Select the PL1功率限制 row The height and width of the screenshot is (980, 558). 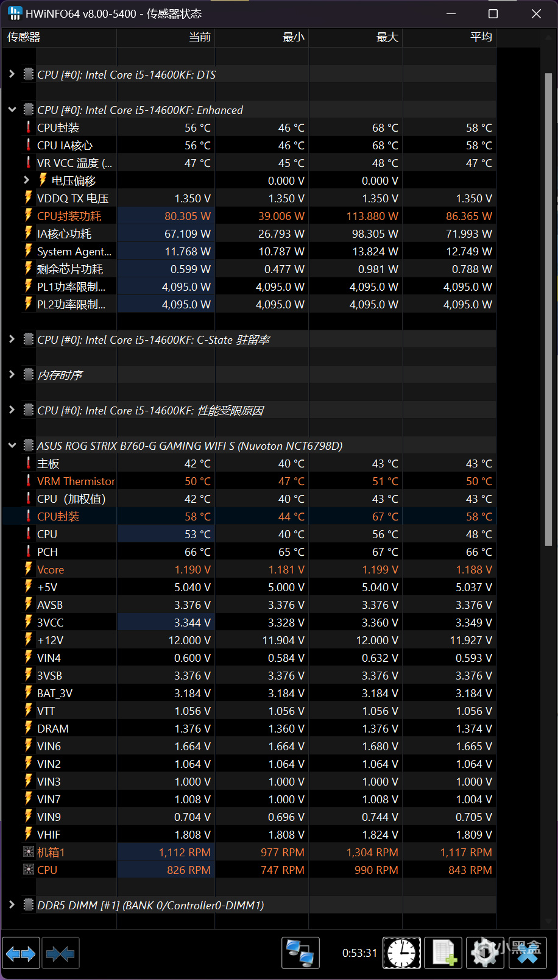click(249, 286)
